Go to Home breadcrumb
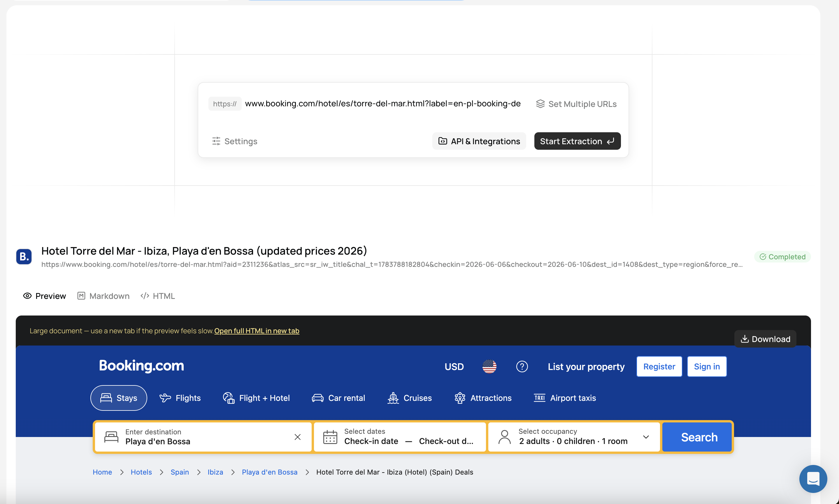839x504 pixels. pos(102,472)
